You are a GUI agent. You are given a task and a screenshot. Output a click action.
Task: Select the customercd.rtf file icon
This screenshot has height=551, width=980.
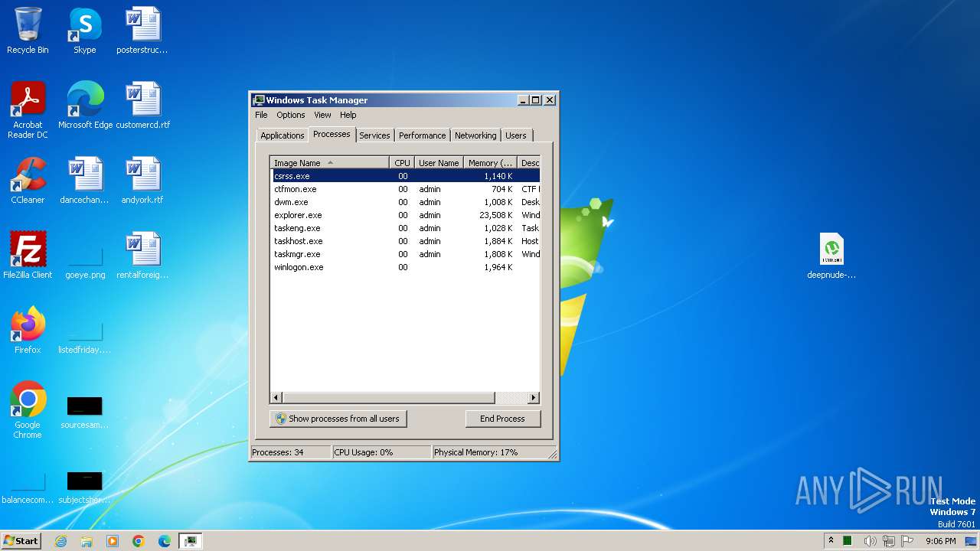(x=142, y=106)
